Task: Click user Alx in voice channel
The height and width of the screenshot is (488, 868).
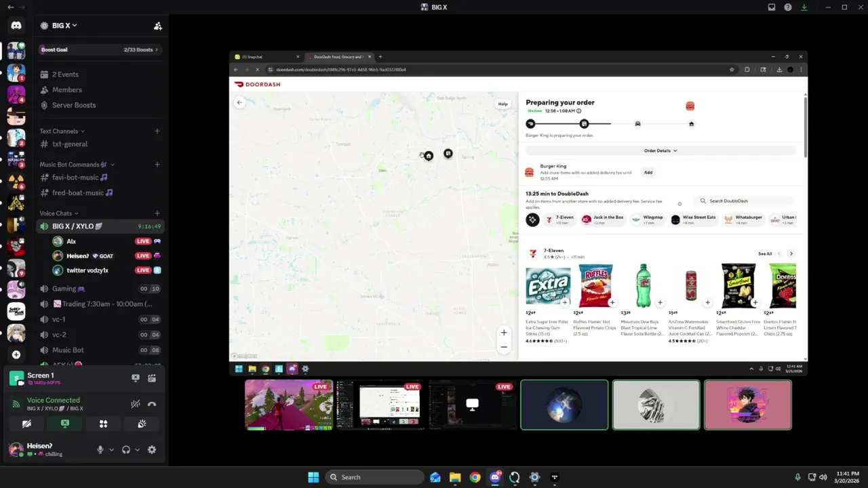Action: coord(106,241)
